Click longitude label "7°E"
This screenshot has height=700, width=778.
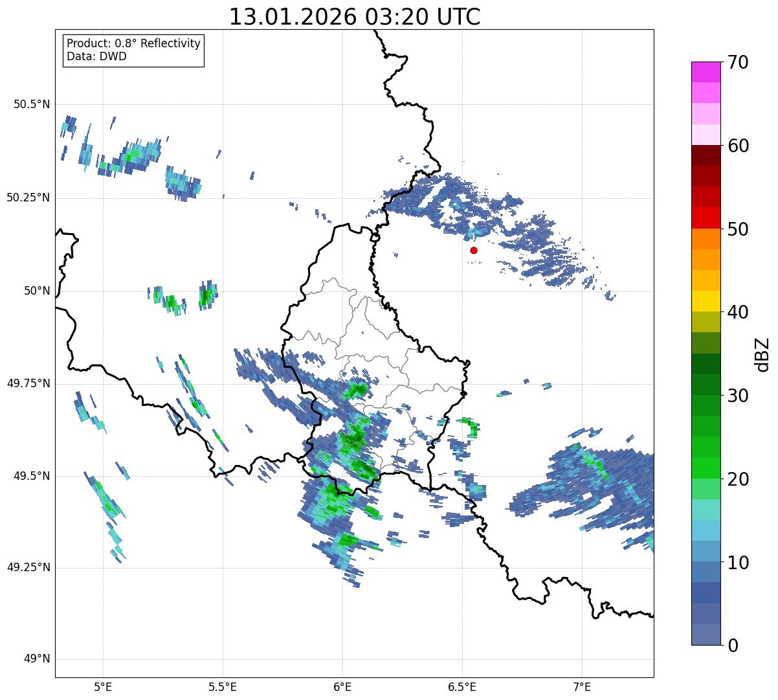[582, 687]
